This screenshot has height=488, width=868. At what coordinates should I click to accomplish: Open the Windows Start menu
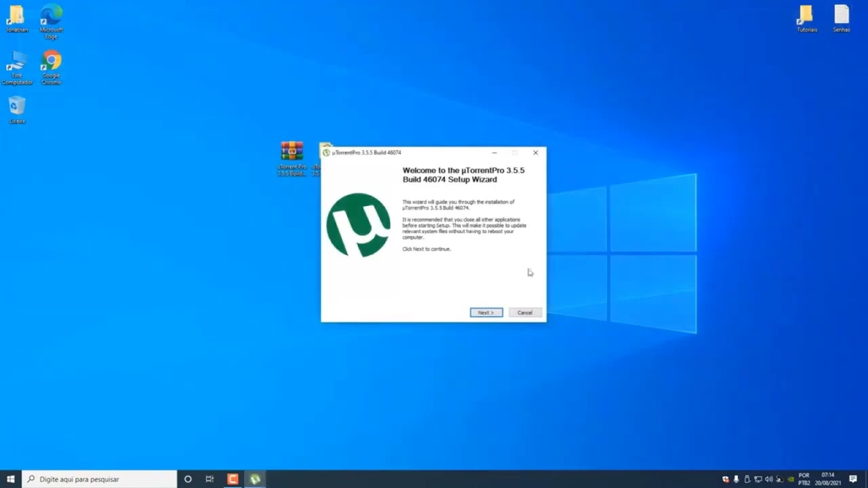(x=11, y=479)
